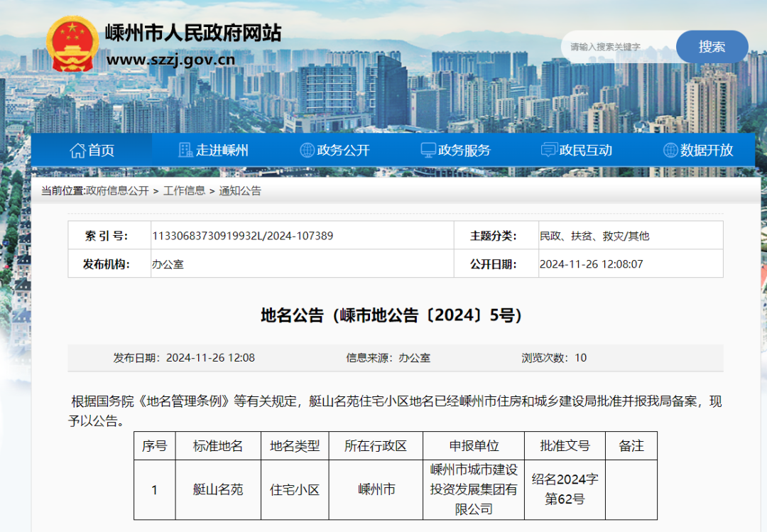The image size is (767, 532).
Task: Click the 绍名2024字第62号 approval number cell
Action: (565, 489)
